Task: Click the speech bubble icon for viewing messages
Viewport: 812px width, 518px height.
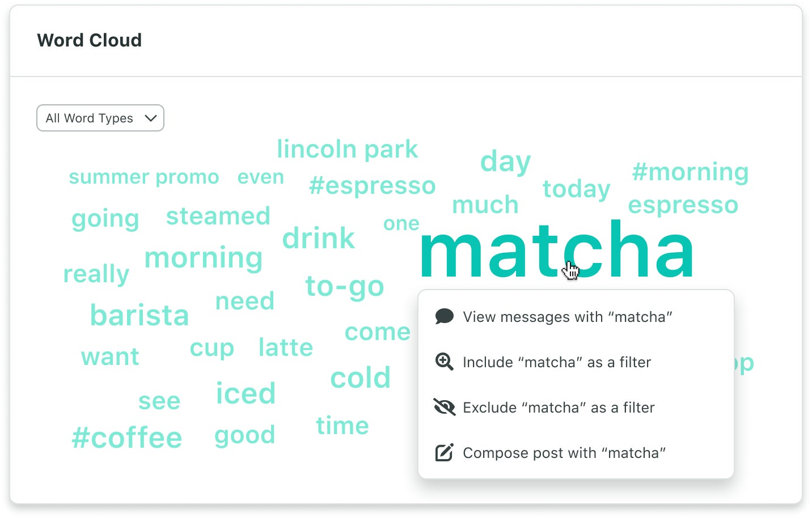Action: pos(445,316)
